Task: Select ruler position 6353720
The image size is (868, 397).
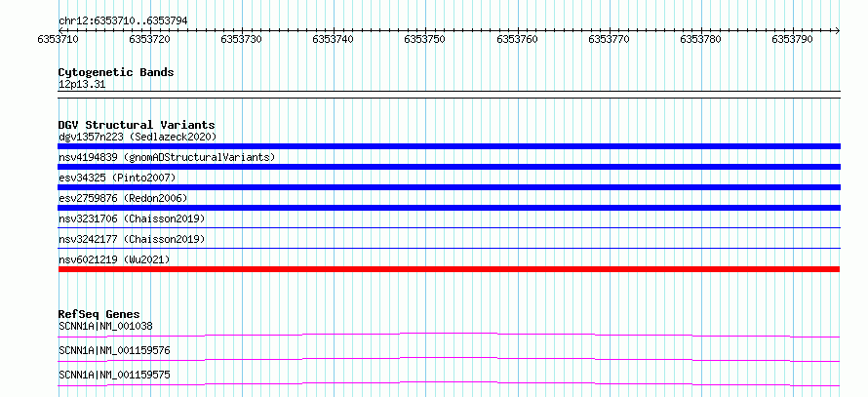Action: point(149,39)
